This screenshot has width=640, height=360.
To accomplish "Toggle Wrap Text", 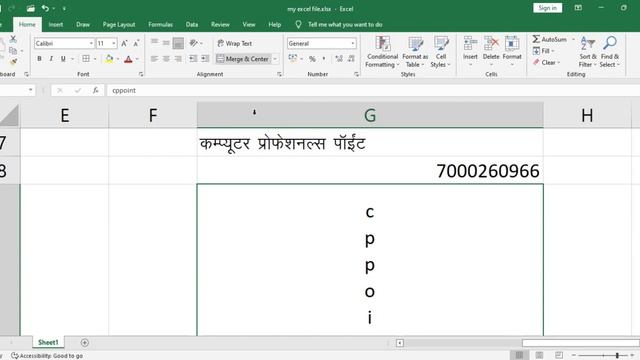I will 235,43.
